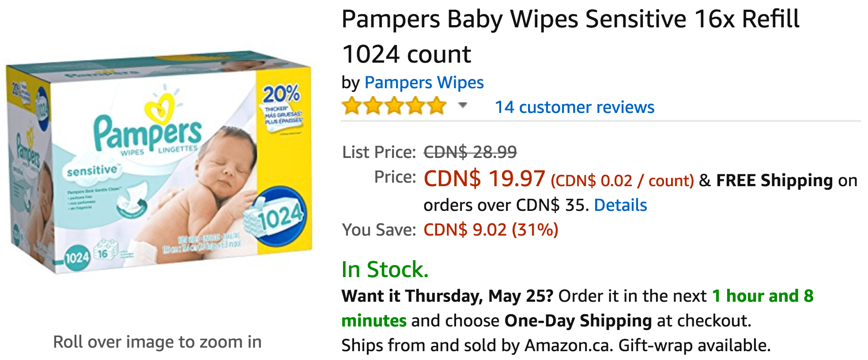
Task: Click the struck-through CDN$ 28.99 list price
Action: [470, 152]
